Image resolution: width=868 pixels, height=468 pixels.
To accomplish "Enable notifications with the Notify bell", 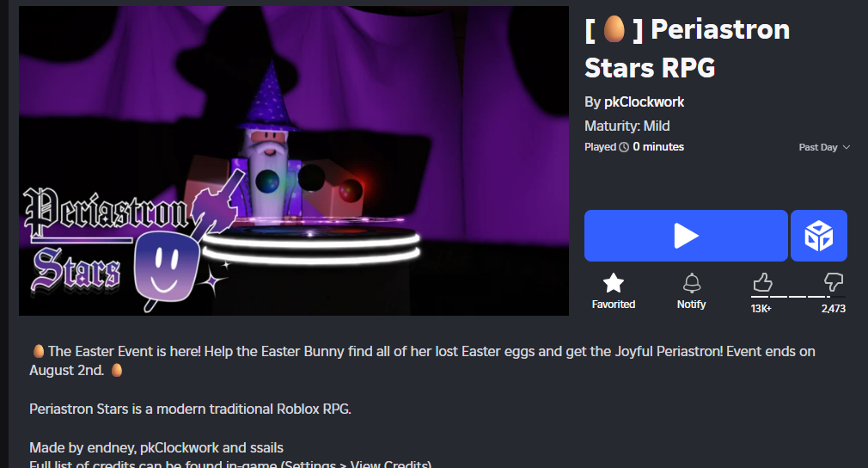I will (x=692, y=283).
